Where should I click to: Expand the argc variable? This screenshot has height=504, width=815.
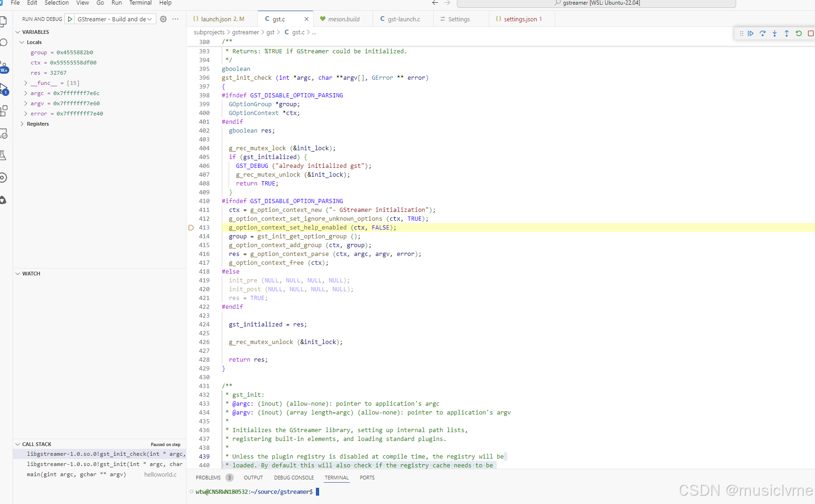(x=26, y=93)
